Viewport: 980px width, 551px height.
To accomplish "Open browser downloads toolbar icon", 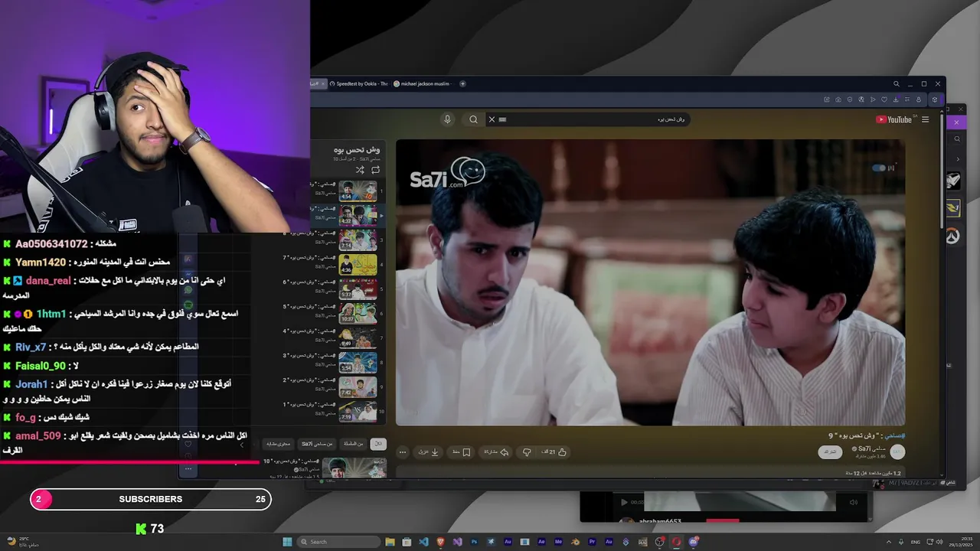I will (896, 99).
